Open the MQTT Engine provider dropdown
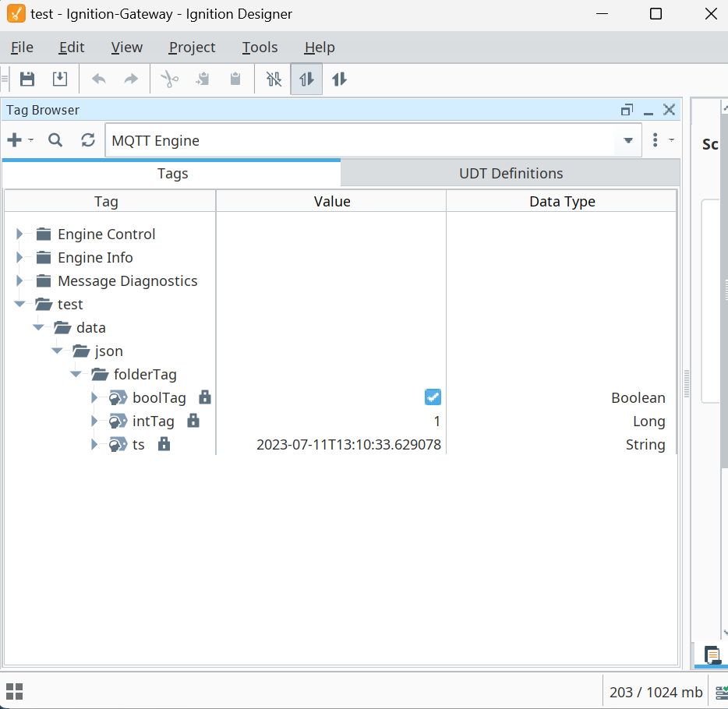This screenshot has height=709, width=728. click(627, 140)
